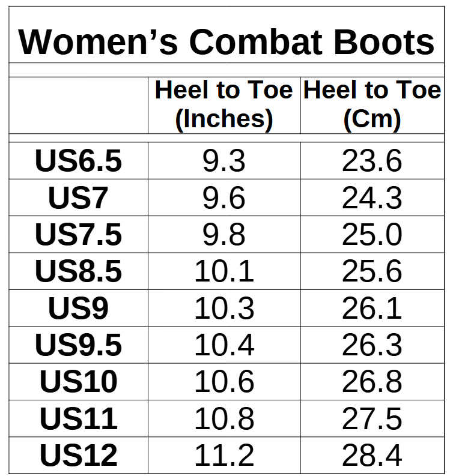
Task: Select the US8.5 size cell
Action: 78,271
